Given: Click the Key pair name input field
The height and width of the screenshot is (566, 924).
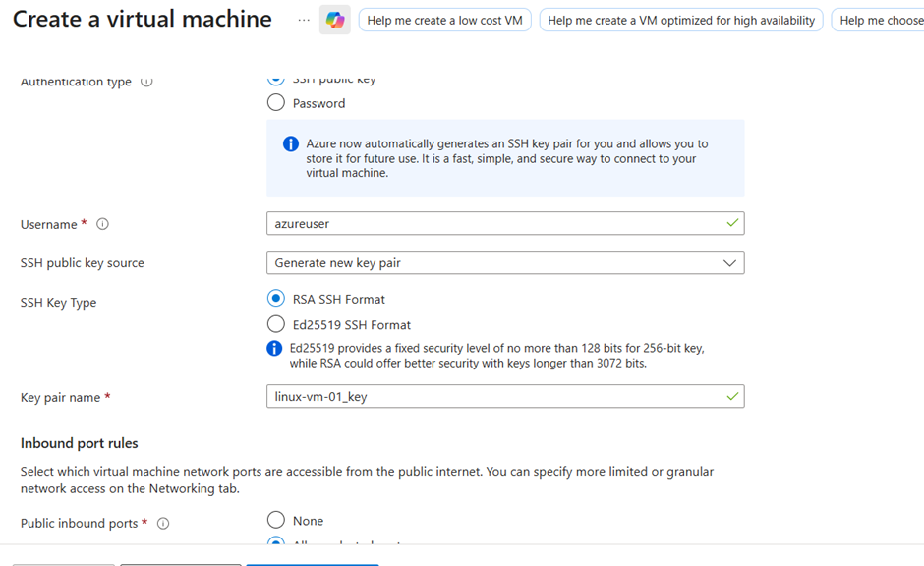Looking at the screenshot, I should pos(505,396).
